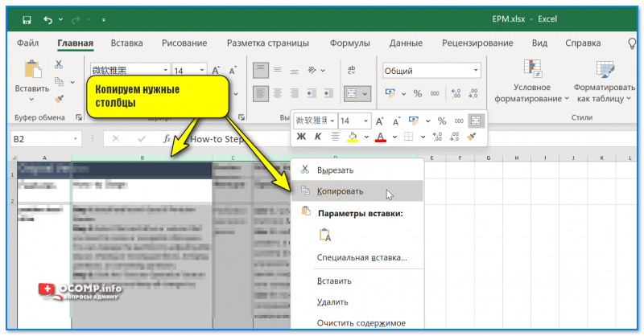Click the Вставить clipboard paste icon

(x=32, y=69)
